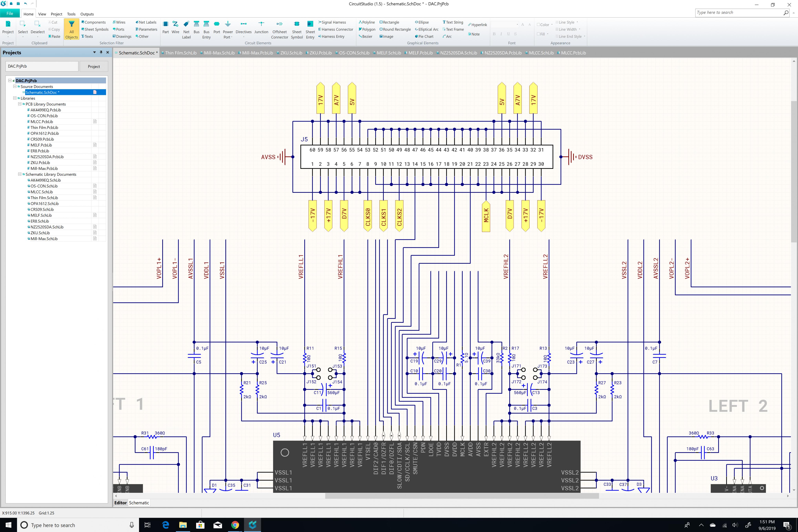Image resolution: width=798 pixels, height=532 pixels.
Task: Click the search magnifier icon
Action: pyautogui.click(x=786, y=13)
